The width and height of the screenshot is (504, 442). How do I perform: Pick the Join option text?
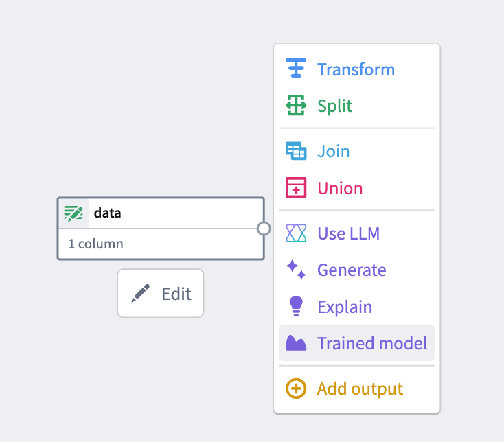(x=333, y=151)
